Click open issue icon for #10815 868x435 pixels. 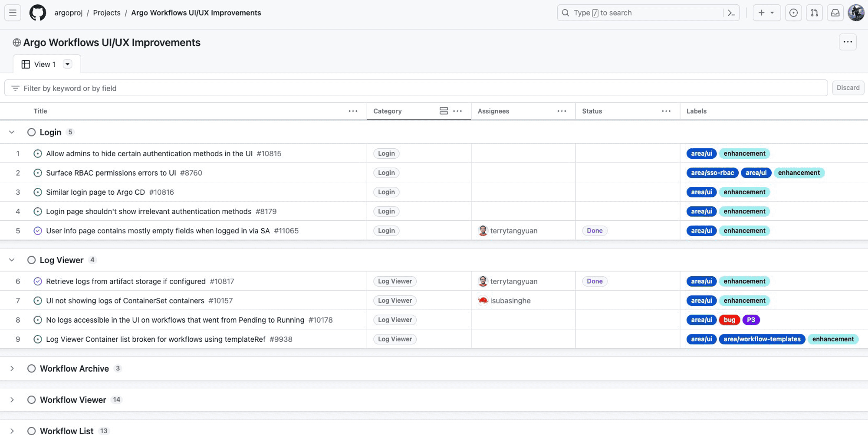(38, 154)
